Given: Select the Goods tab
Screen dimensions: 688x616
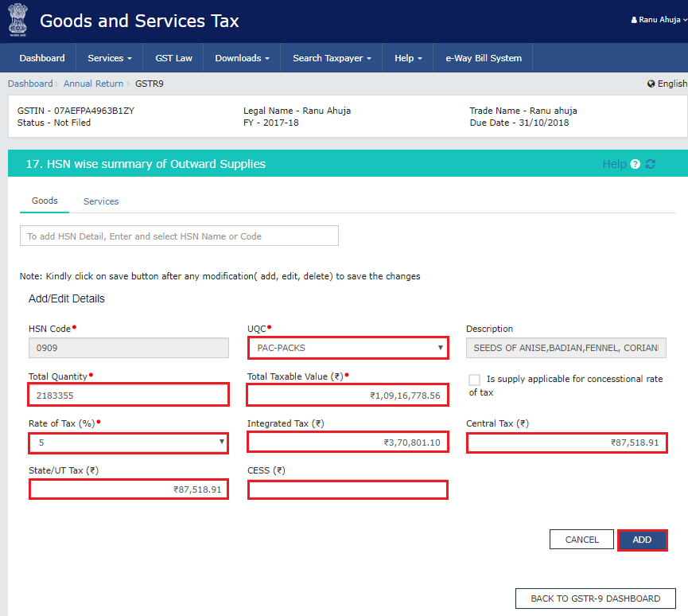Looking at the screenshot, I should click(x=45, y=201).
